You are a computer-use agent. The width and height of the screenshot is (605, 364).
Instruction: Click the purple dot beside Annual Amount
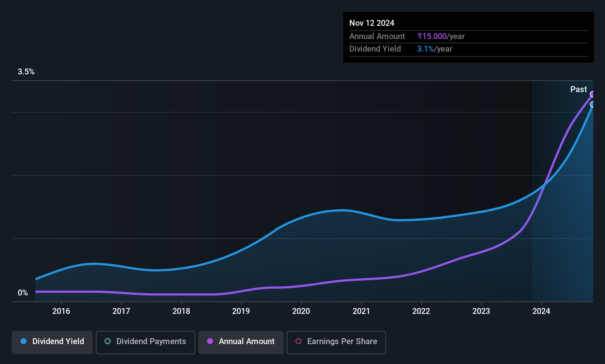point(210,342)
